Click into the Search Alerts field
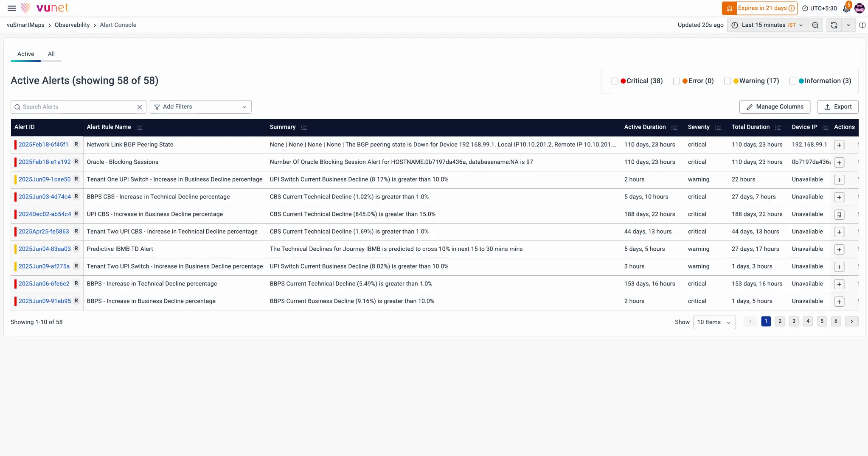Screen dimensions: 868x456 coord(76,107)
